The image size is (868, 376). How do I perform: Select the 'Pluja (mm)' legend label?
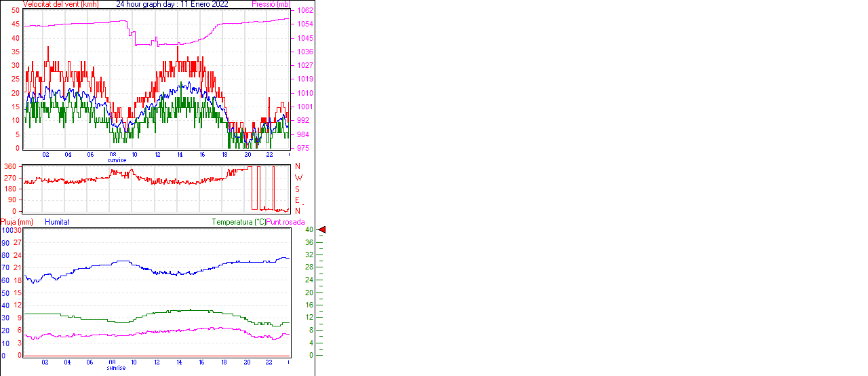click(17, 222)
